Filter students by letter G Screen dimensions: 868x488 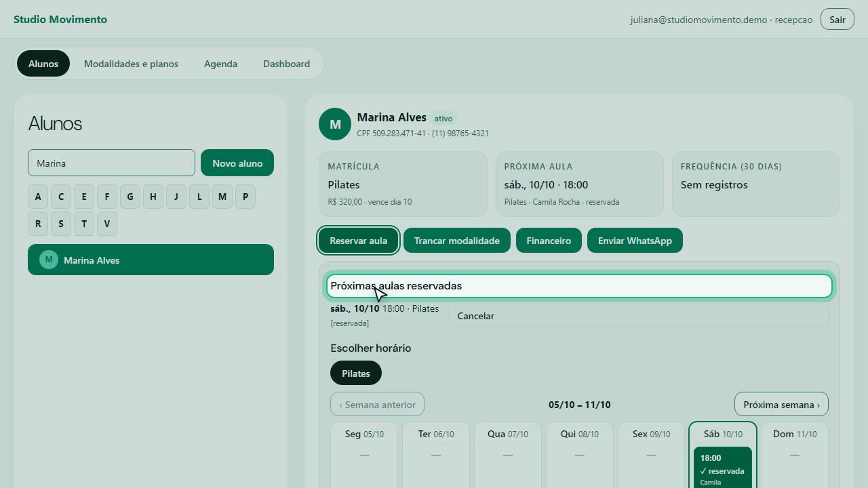tap(130, 197)
